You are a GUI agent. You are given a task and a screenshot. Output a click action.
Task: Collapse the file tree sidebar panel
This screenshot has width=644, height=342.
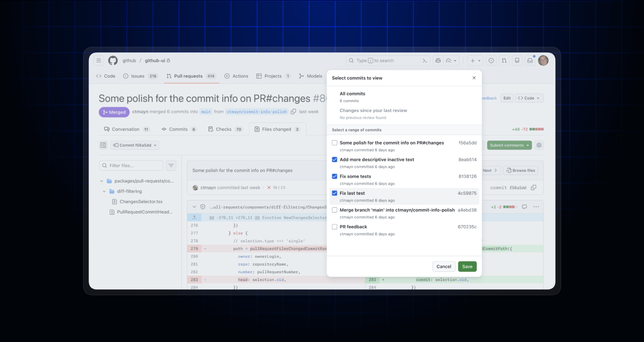pos(103,145)
